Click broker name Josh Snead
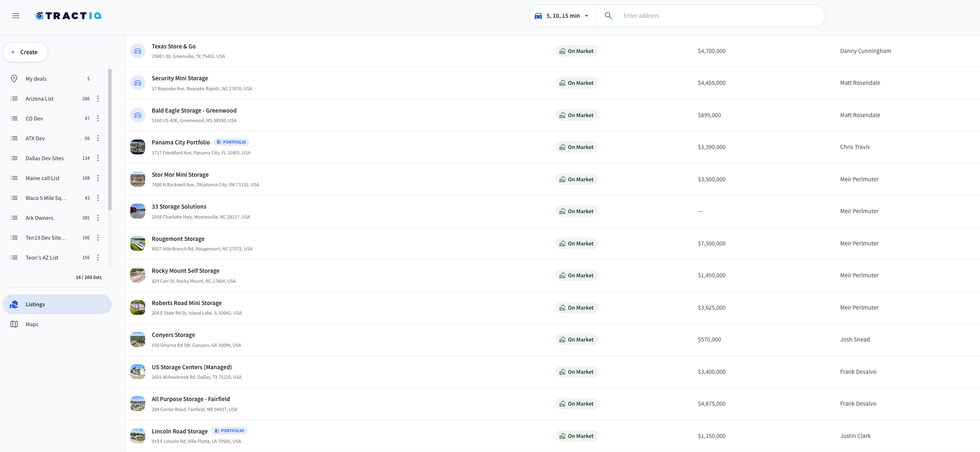980x452 pixels. tap(855, 339)
